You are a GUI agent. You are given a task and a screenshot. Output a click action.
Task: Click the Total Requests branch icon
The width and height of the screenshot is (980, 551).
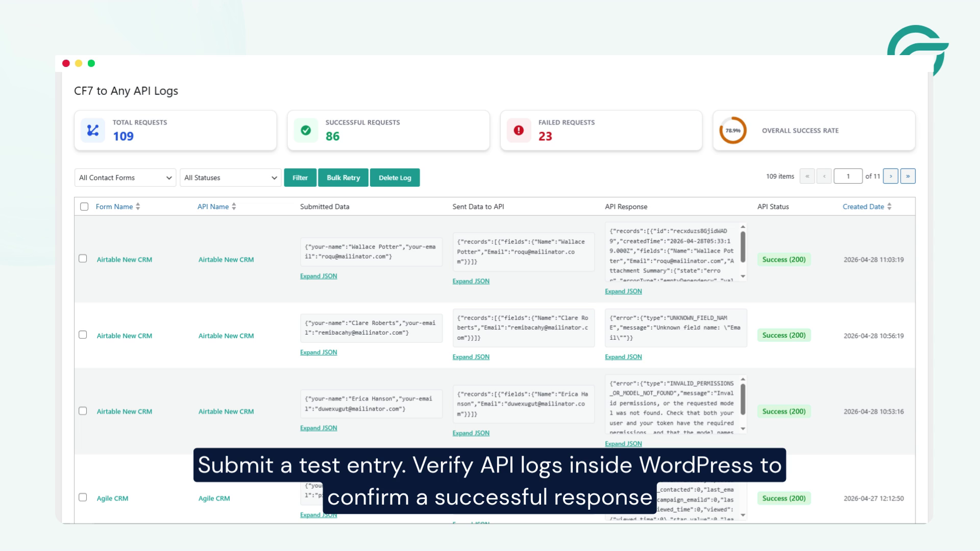[x=93, y=131]
